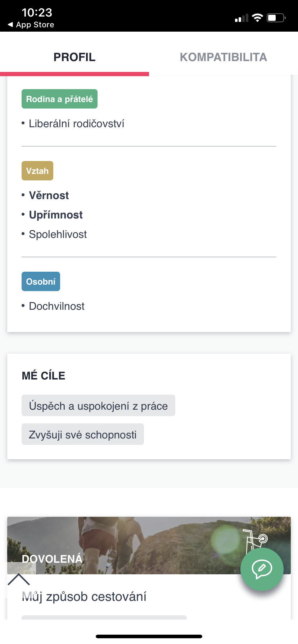Tap the cellular signal bars icon
Image resolution: width=298 pixels, height=644 pixels.
(x=241, y=18)
